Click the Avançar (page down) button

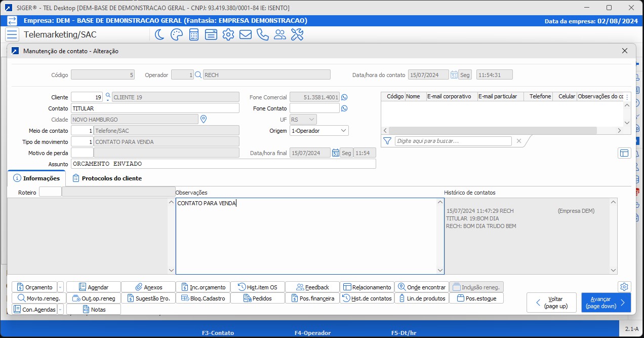pyautogui.click(x=606, y=303)
